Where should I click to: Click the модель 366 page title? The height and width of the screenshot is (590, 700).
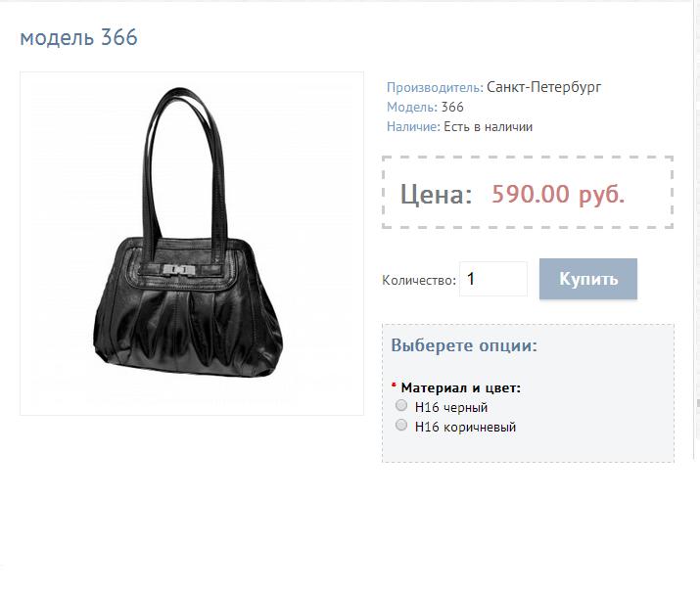(79, 37)
